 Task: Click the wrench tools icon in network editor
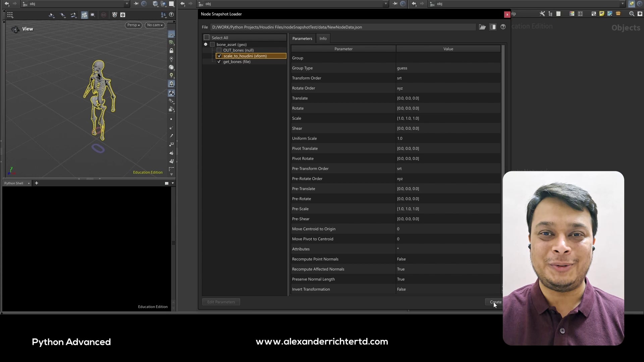(542, 14)
